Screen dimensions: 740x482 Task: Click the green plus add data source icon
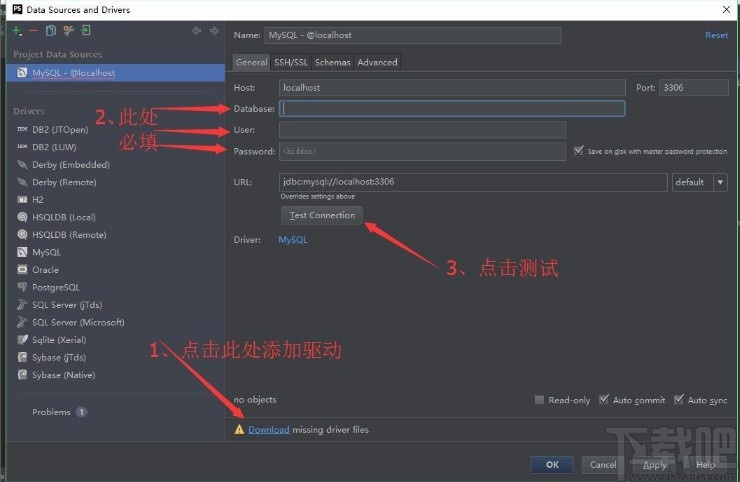tap(17, 31)
